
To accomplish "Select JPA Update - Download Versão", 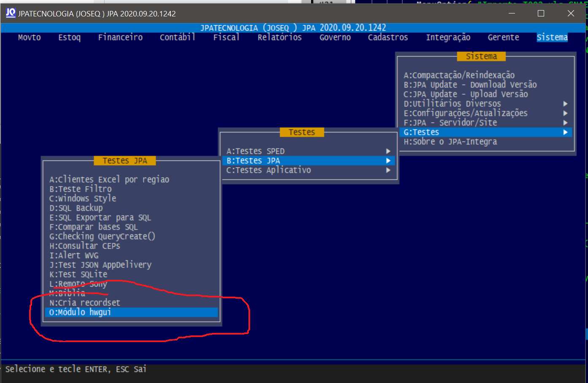I will click(470, 85).
